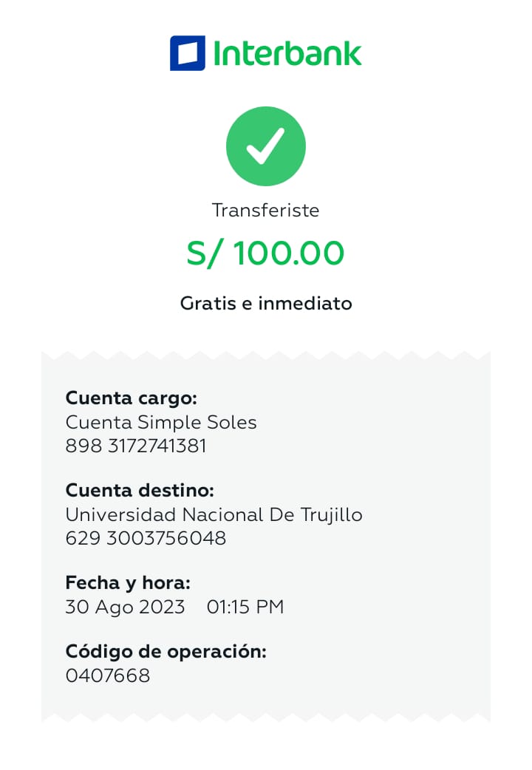This screenshot has width=532, height=770.
Task: Click the 01:15 PM time
Action: pyautogui.click(x=245, y=607)
